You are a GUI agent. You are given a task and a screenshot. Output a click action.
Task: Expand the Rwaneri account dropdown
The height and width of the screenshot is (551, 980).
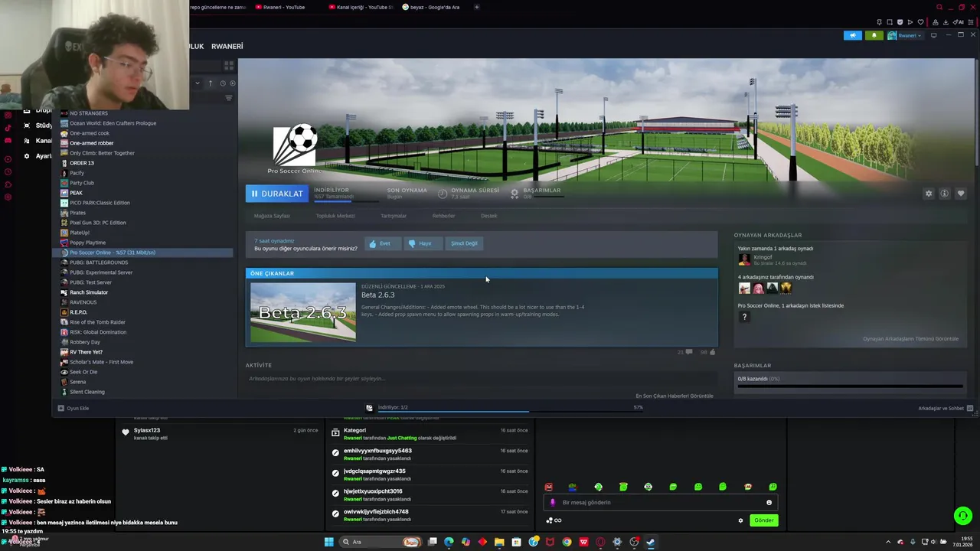[x=906, y=35]
